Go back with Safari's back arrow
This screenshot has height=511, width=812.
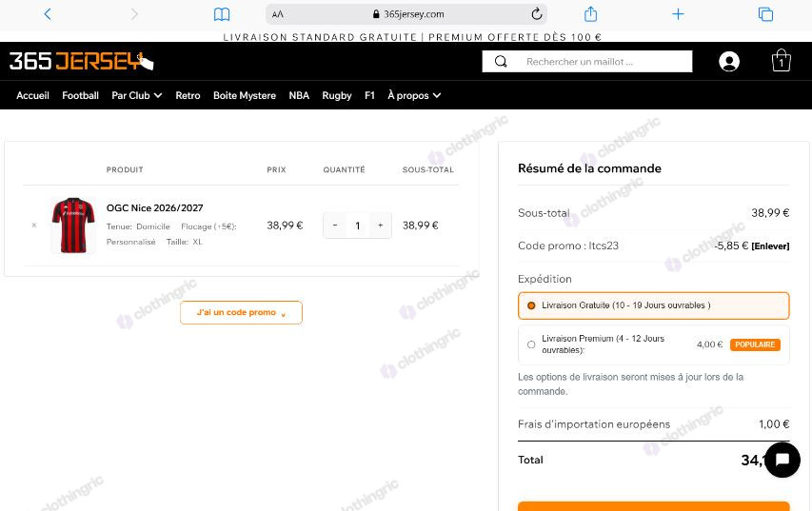(48, 14)
